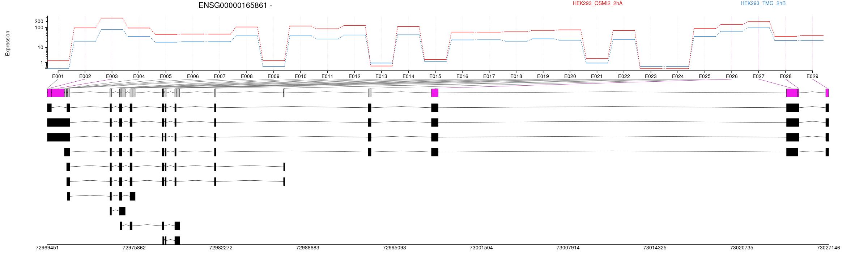
Task: Click genomic coordinate 72969451
Action: 47,248
